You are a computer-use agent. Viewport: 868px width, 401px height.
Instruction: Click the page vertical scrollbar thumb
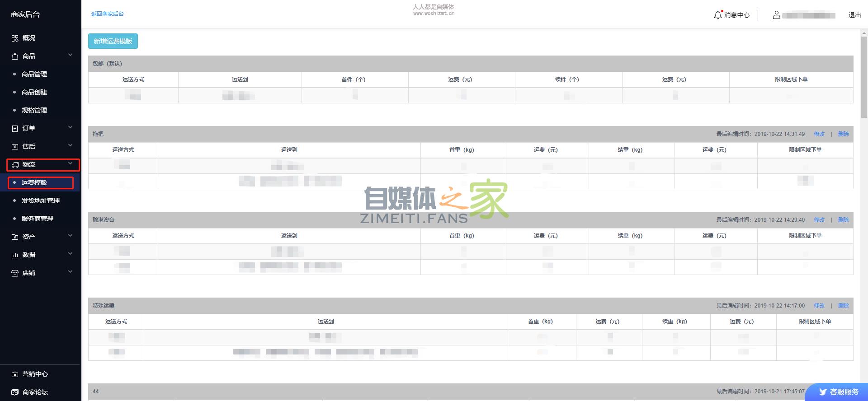[x=864, y=77]
